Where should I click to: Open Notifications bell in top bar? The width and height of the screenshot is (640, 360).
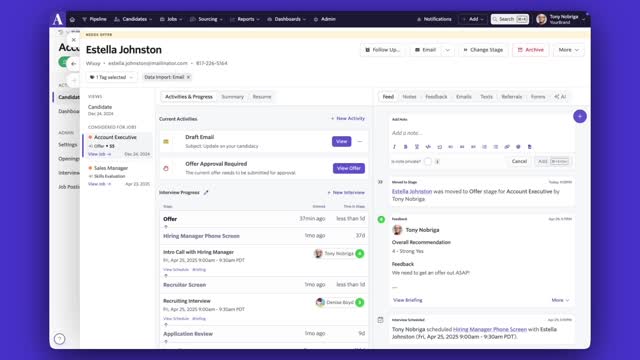[434, 19]
